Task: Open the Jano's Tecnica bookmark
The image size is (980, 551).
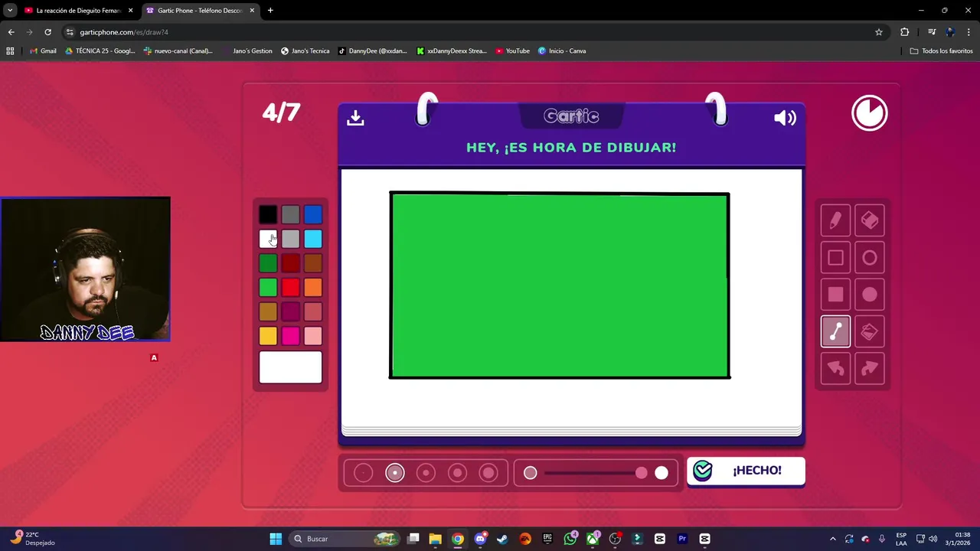Action: click(305, 51)
